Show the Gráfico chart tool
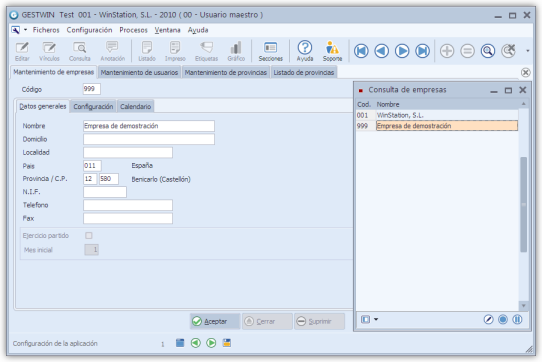Image resolution: width=542 pixels, height=362 pixels. click(236, 51)
